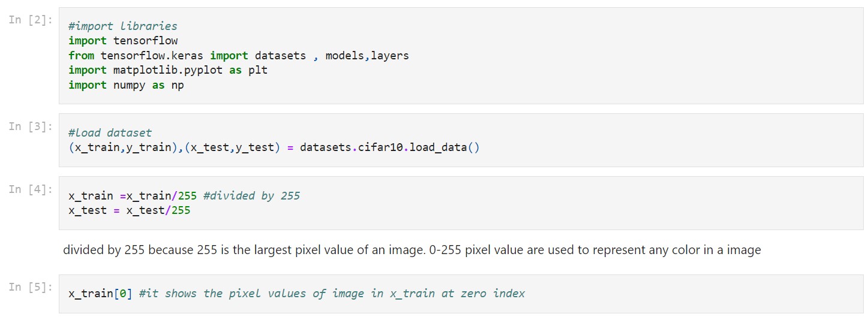
Task: Click the "matplotlib.pyplot" module name
Action: coord(161,70)
